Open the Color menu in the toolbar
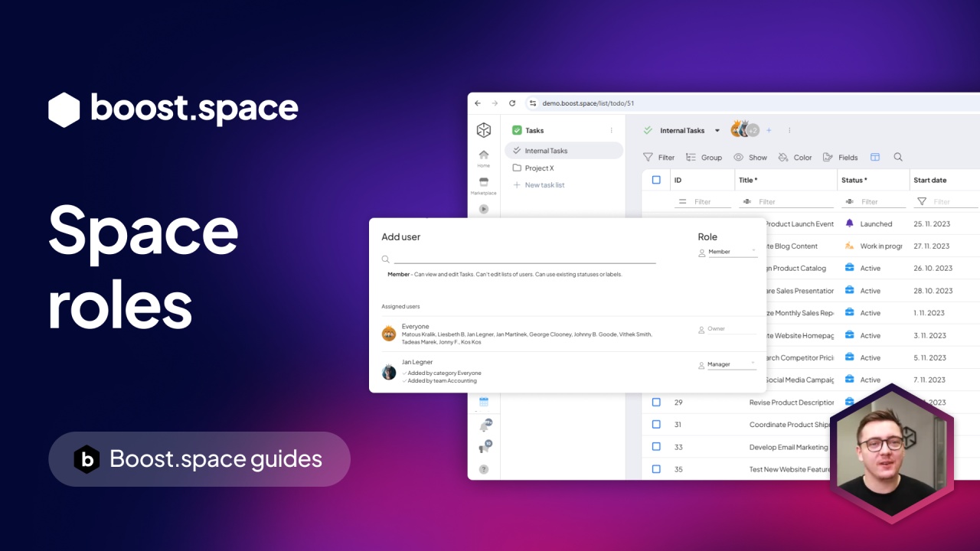The image size is (980, 551). tap(795, 157)
